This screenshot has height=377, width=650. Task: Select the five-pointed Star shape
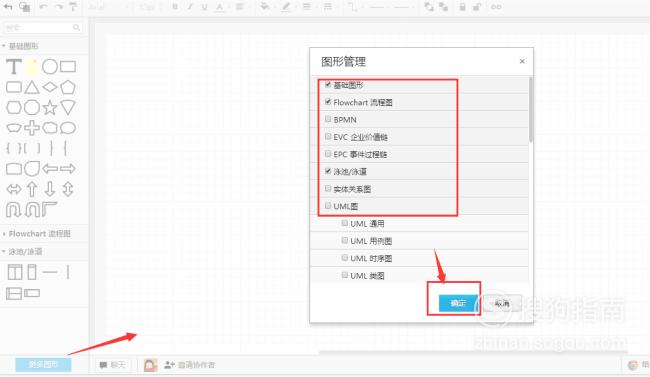coord(50,108)
